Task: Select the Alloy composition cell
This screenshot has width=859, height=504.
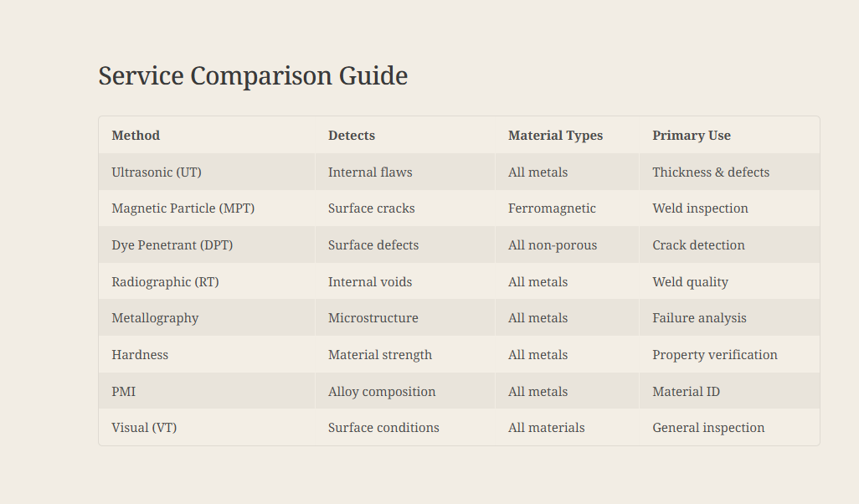Action: point(382,392)
